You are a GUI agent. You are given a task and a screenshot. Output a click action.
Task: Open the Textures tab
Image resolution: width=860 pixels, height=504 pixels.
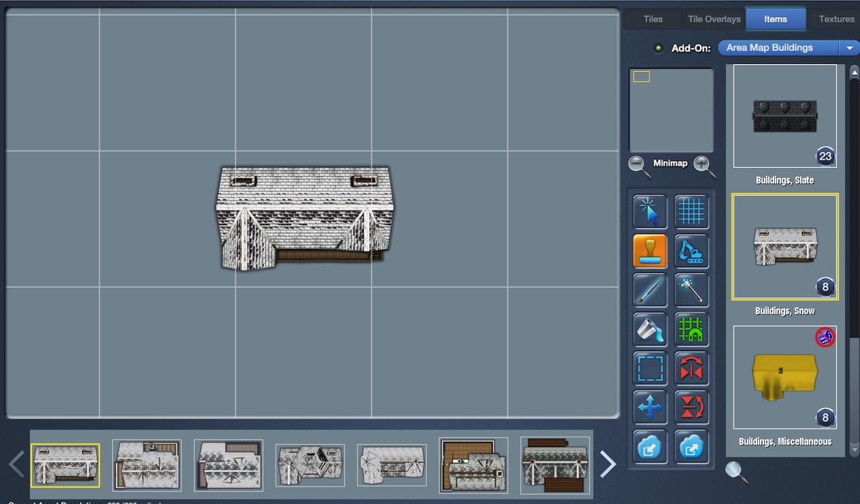pyautogui.click(x=836, y=19)
